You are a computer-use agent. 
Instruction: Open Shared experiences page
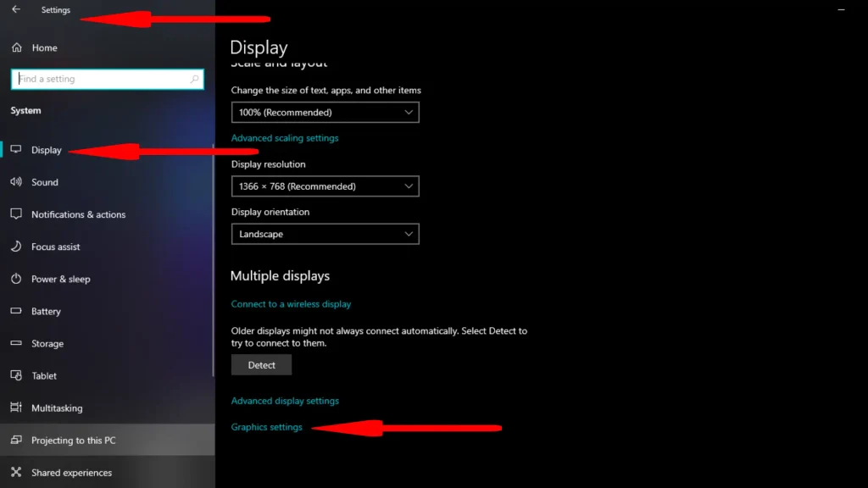coord(108,473)
